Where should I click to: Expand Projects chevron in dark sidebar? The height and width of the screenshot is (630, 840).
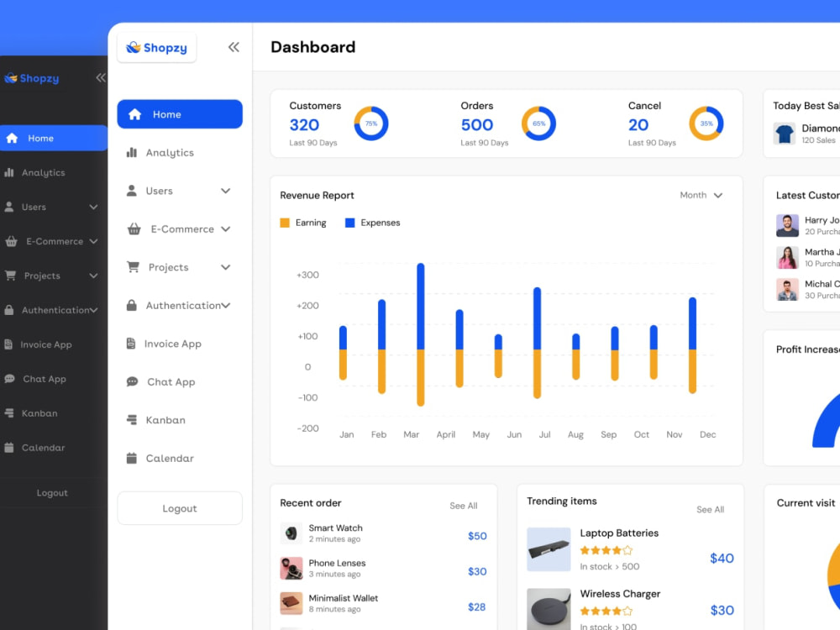[x=94, y=276]
